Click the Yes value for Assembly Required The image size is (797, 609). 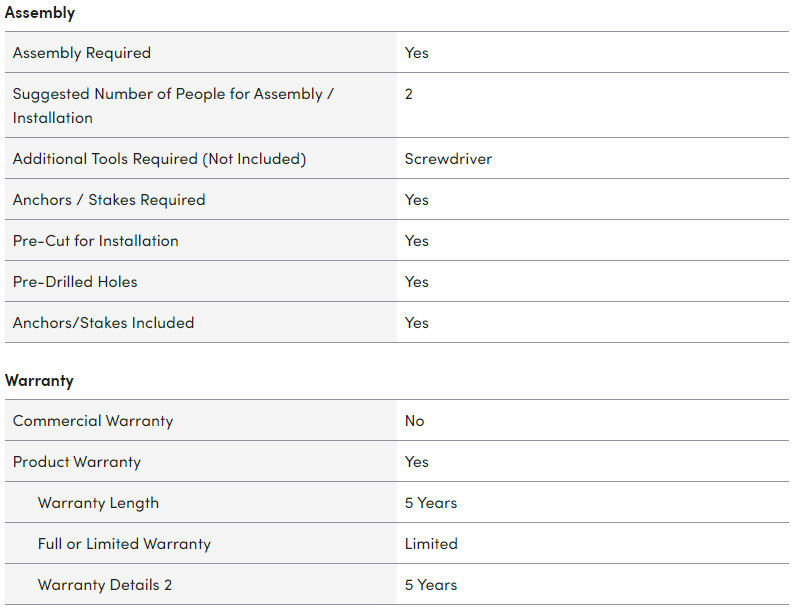coord(417,52)
